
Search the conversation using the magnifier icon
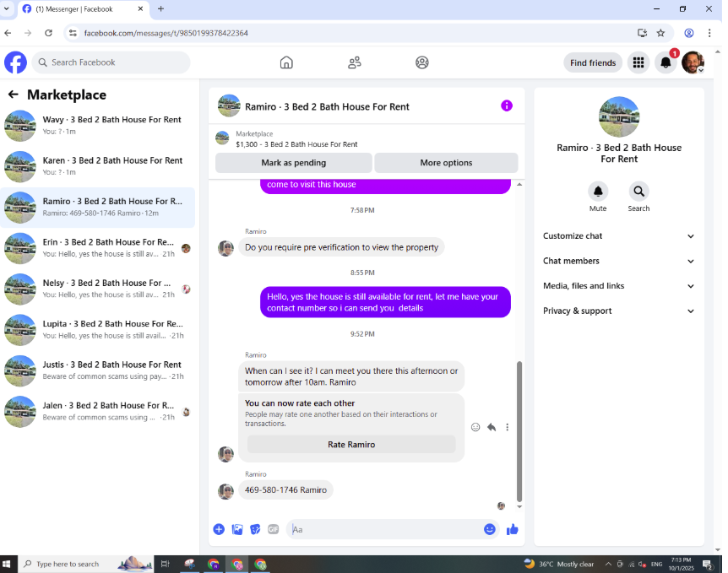tap(638, 192)
